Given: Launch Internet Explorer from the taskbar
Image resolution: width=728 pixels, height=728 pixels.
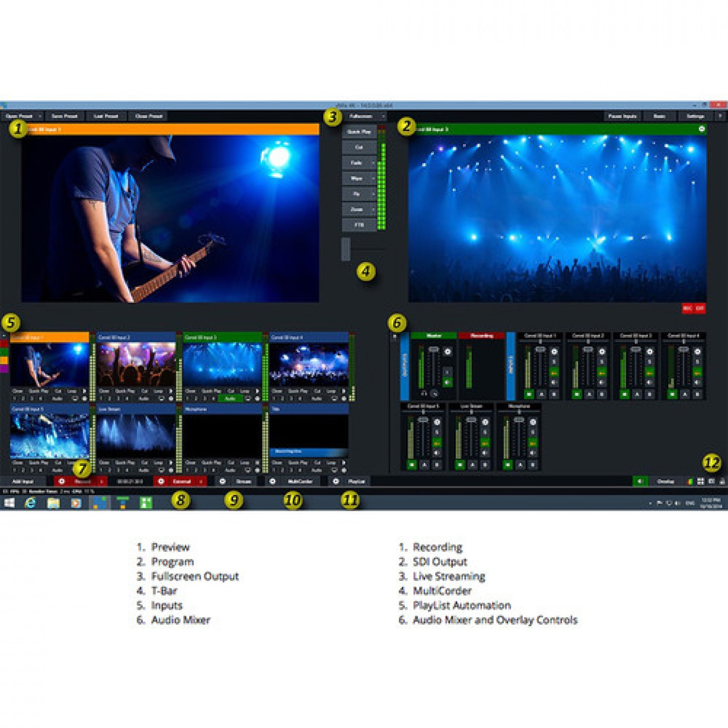Looking at the screenshot, I should [31, 503].
